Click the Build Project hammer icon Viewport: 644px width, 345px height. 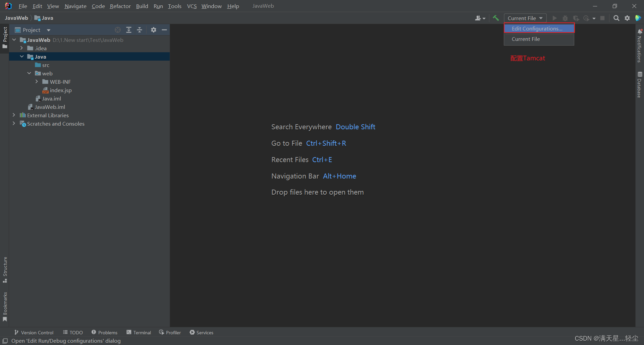click(x=496, y=18)
